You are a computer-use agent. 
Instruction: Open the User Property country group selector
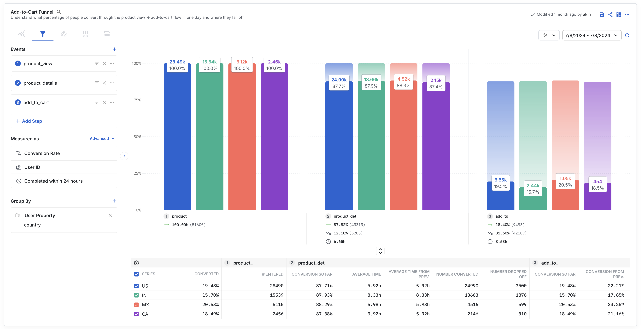click(64, 220)
